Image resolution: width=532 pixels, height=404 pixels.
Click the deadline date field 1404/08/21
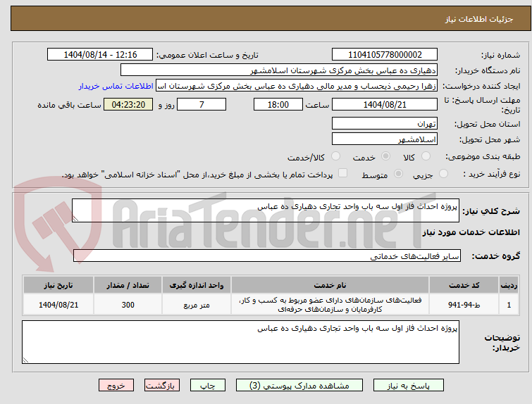tap(385, 104)
